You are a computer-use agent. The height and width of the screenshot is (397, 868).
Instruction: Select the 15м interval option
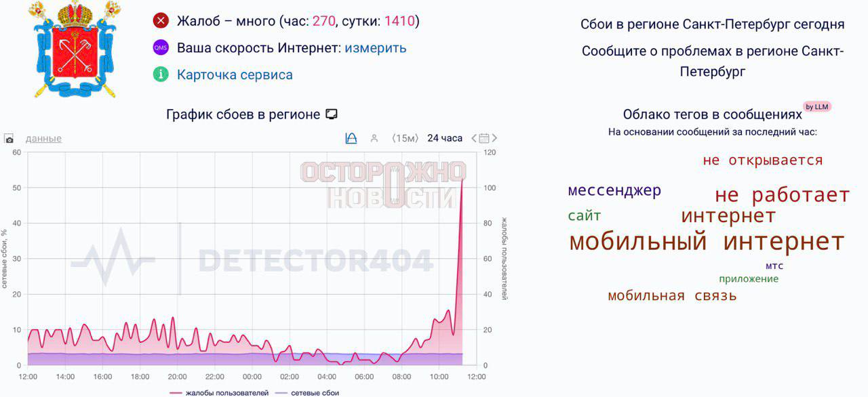coord(405,138)
